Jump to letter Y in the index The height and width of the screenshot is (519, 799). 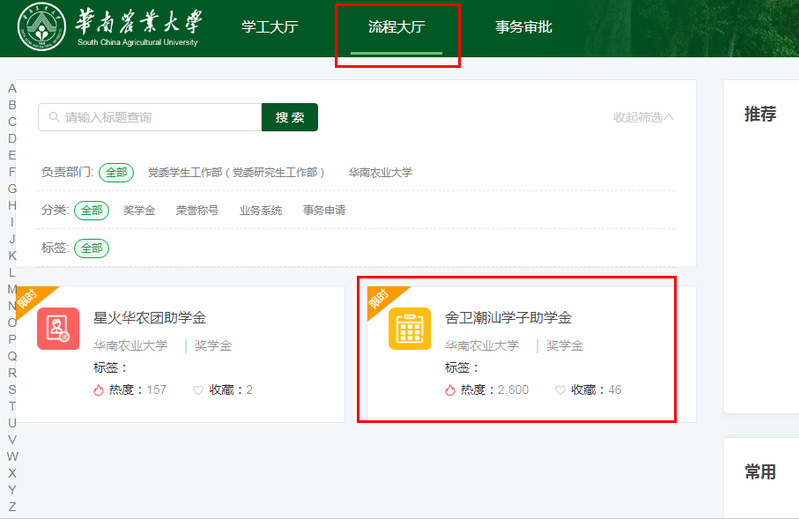point(12,490)
